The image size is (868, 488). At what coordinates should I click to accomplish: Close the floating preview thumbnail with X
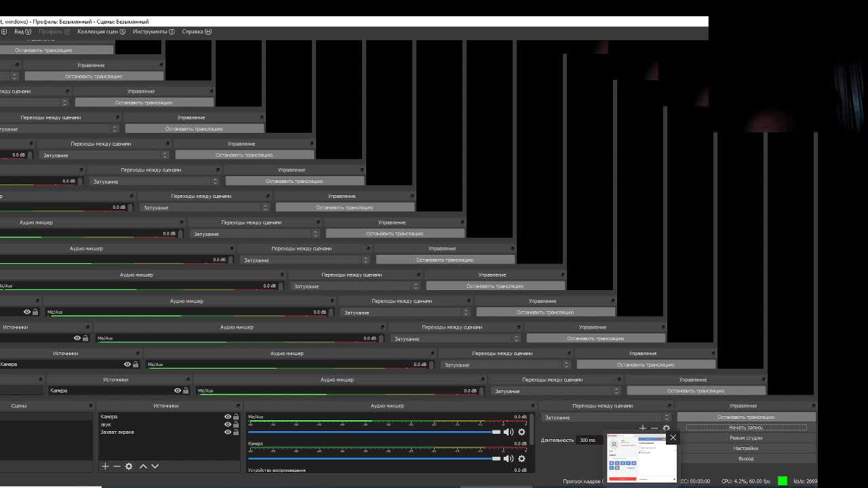click(673, 438)
